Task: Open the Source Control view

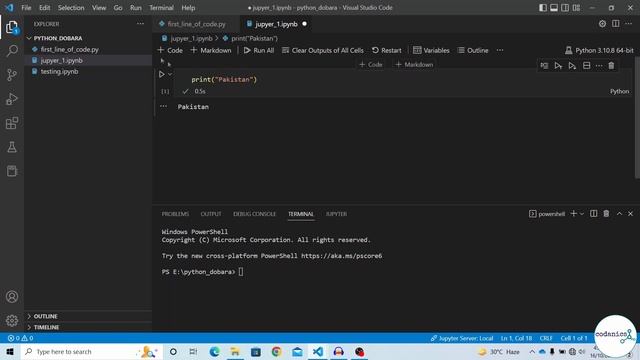Action: click(x=12, y=75)
